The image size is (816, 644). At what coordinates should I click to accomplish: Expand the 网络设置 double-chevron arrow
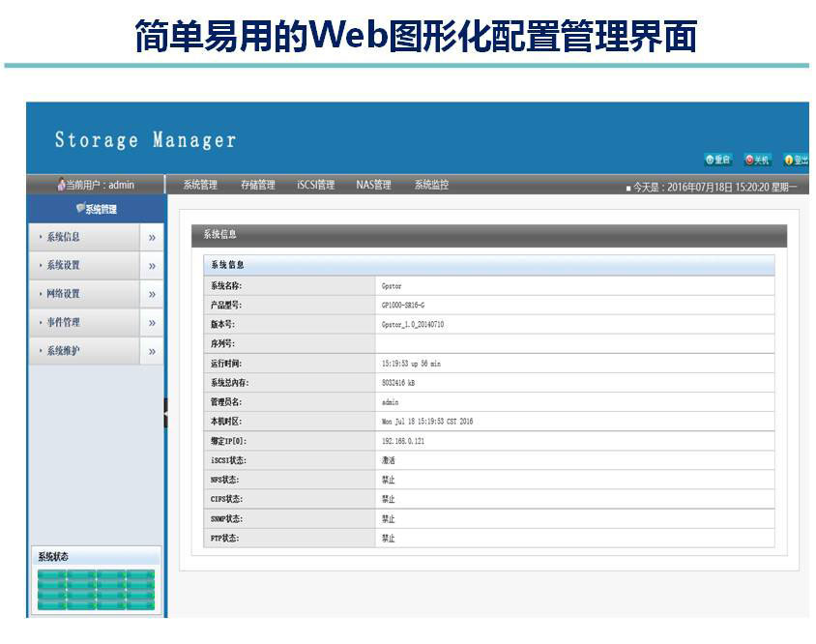click(x=152, y=294)
